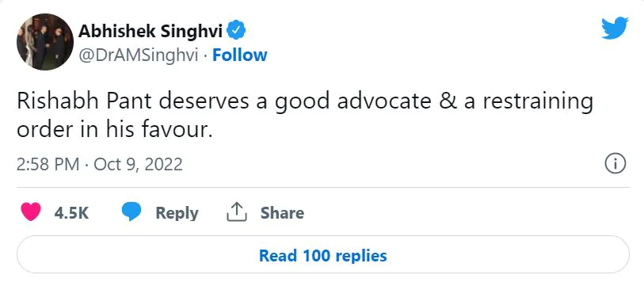Open the 2:58 PM timestamp link

[x=48, y=165]
